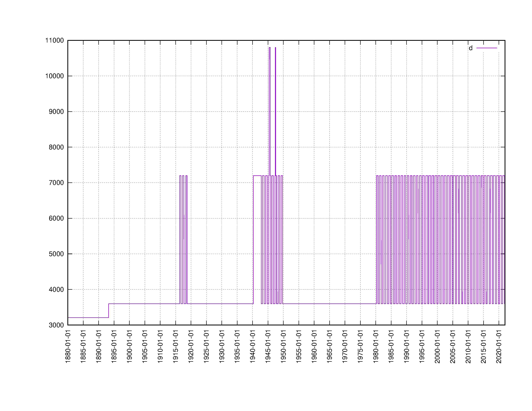Screen dimensions: 532x411
Task: Click the 9000 y-axis tick label
Action: [x=56, y=112]
